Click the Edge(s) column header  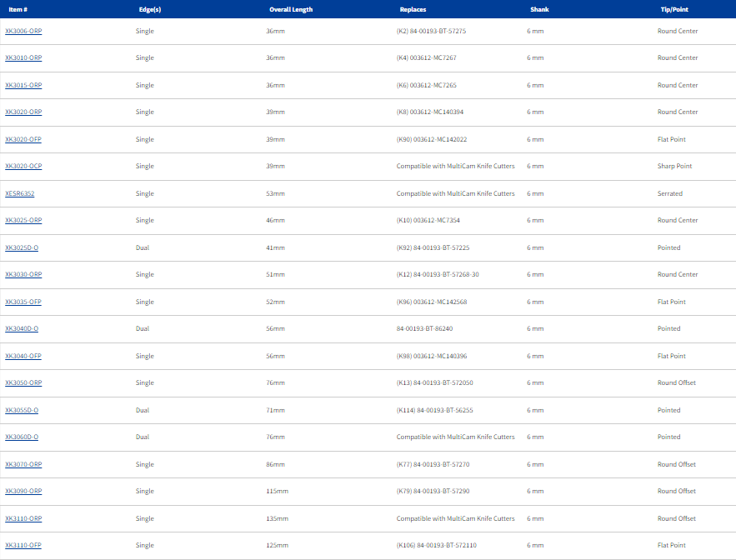[x=150, y=9]
